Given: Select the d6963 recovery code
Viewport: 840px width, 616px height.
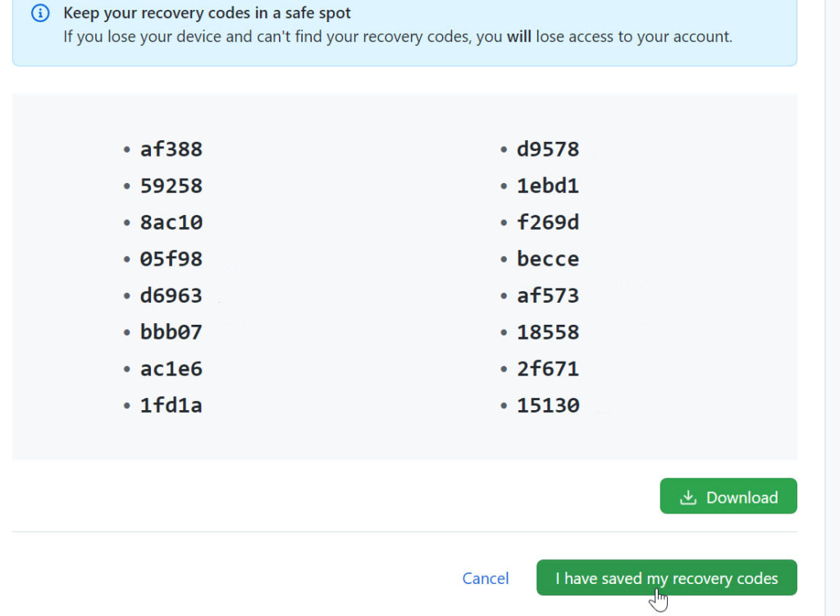Looking at the screenshot, I should 171,295.
